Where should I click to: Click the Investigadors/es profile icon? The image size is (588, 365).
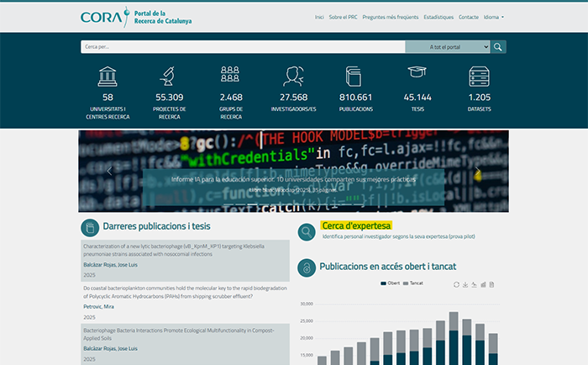pyautogui.click(x=293, y=77)
